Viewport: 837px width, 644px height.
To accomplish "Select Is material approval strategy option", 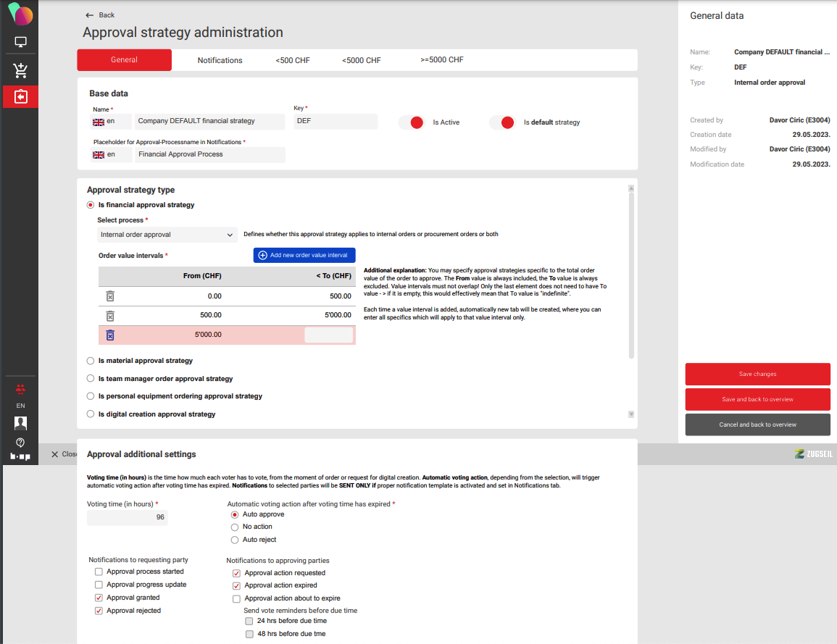I will coord(91,361).
